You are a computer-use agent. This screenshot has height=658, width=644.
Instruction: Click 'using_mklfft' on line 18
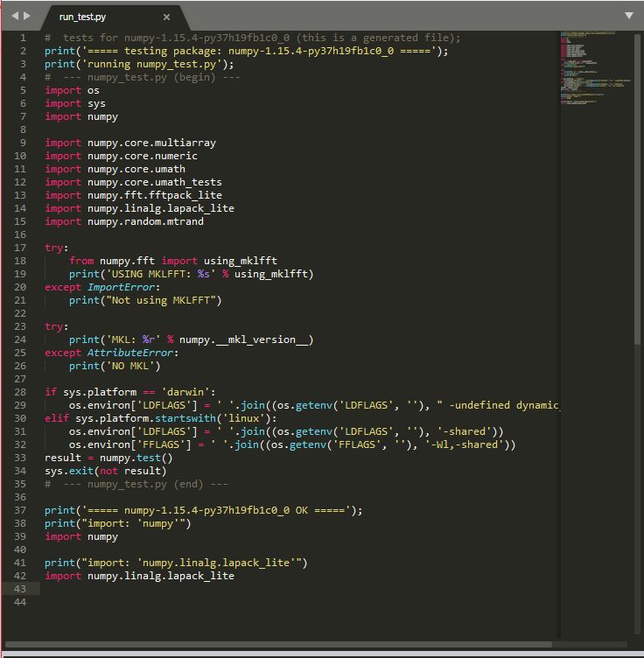coord(241,261)
